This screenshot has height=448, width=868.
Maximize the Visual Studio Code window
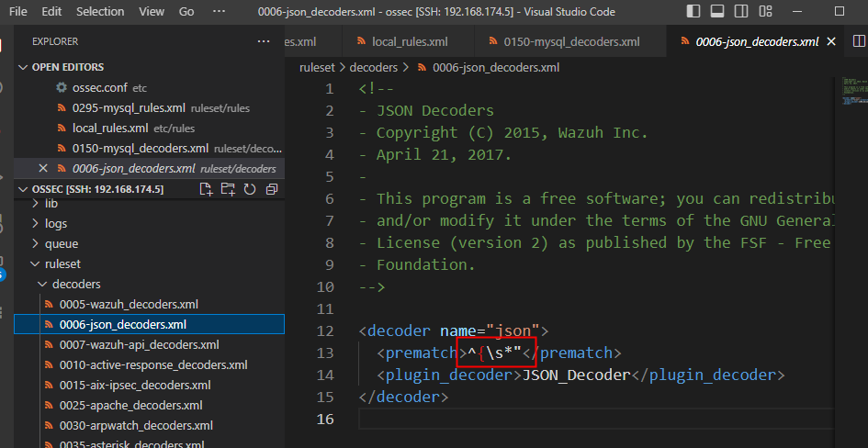[840, 11]
